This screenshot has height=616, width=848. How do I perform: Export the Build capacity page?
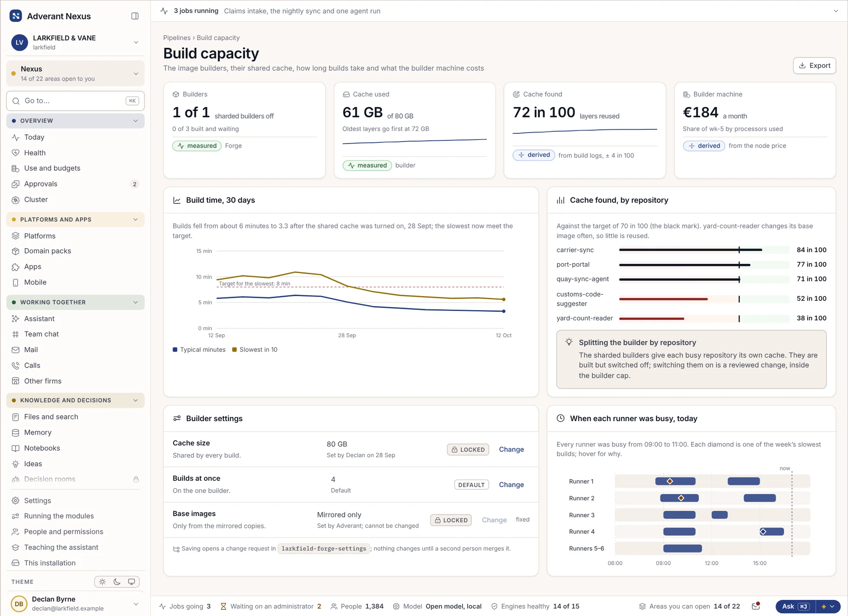coord(815,66)
